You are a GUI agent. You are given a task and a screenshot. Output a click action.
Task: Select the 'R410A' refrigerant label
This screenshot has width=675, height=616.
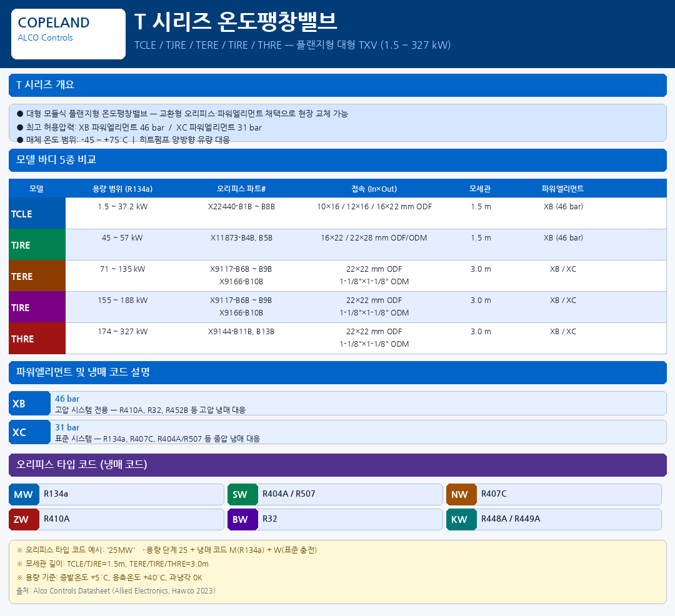click(57, 519)
